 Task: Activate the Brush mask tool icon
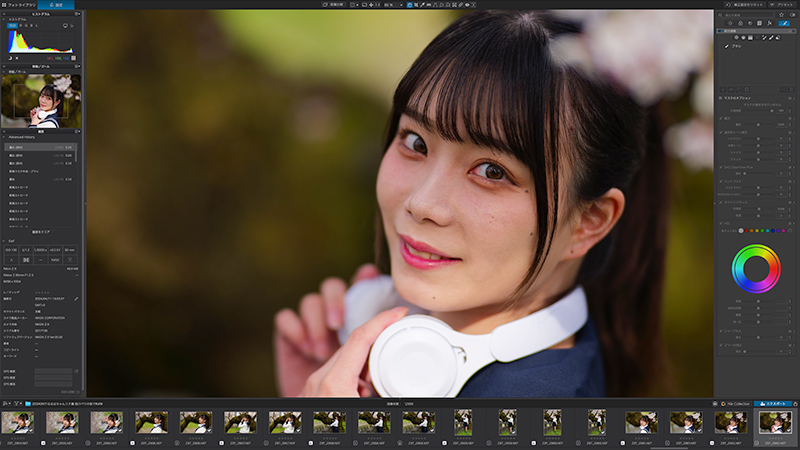771,38
